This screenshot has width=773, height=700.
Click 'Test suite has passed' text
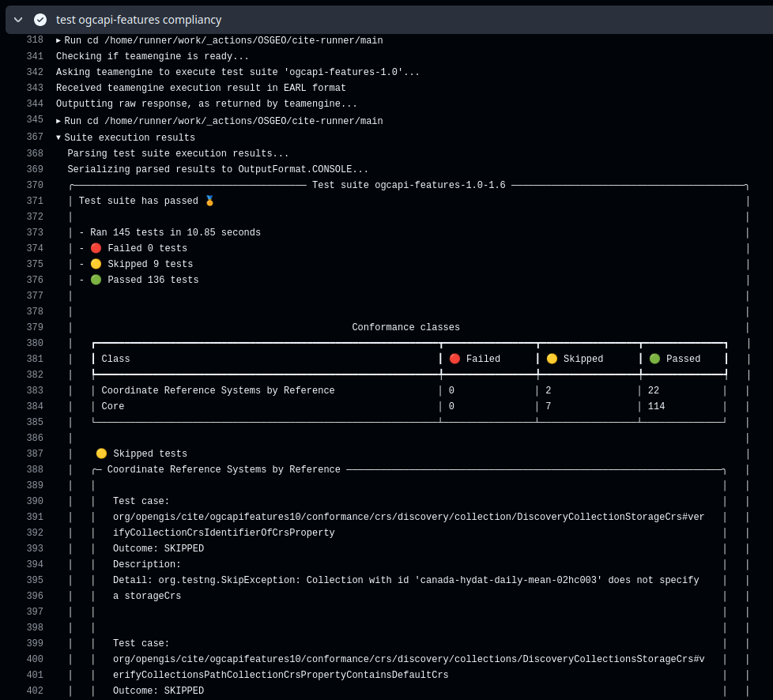pyautogui.click(x=138, y=201)
